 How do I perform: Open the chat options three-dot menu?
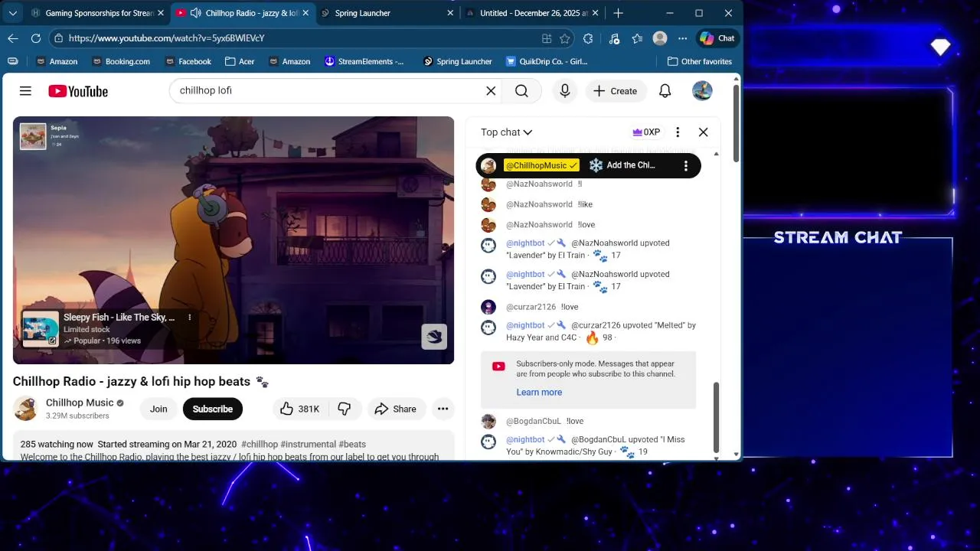tap(678, 132)
